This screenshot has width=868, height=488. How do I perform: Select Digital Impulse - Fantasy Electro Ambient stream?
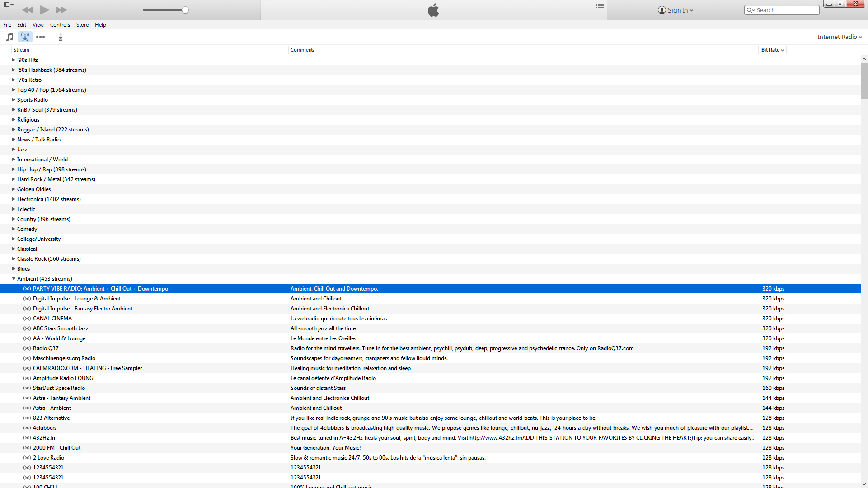click(x=430, y=309)
